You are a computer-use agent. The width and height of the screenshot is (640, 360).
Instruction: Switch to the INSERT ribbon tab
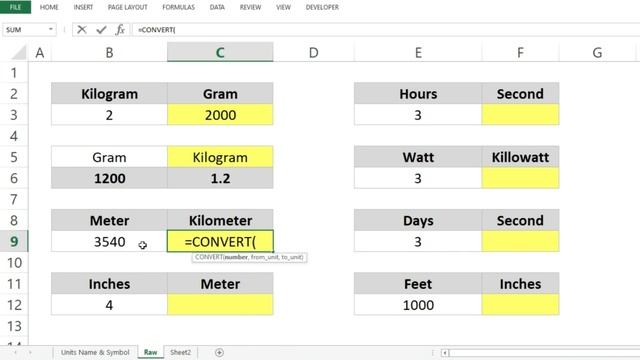83,7
